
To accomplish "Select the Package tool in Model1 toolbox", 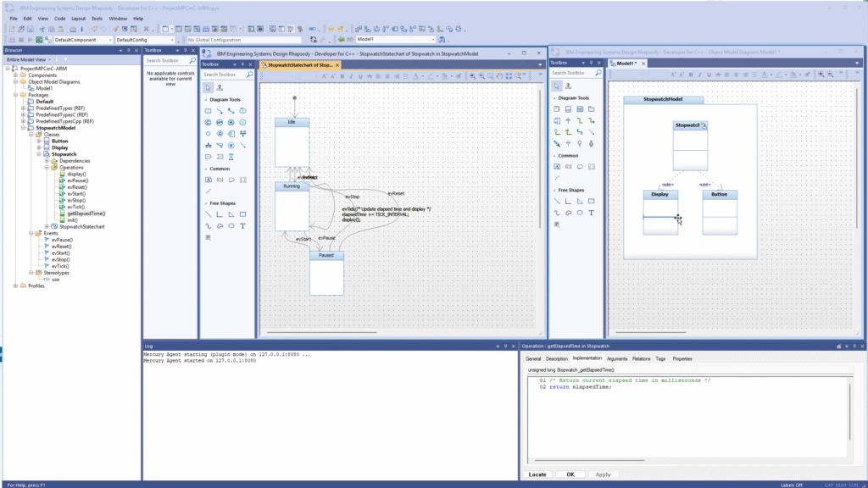I will coord(591,109).
